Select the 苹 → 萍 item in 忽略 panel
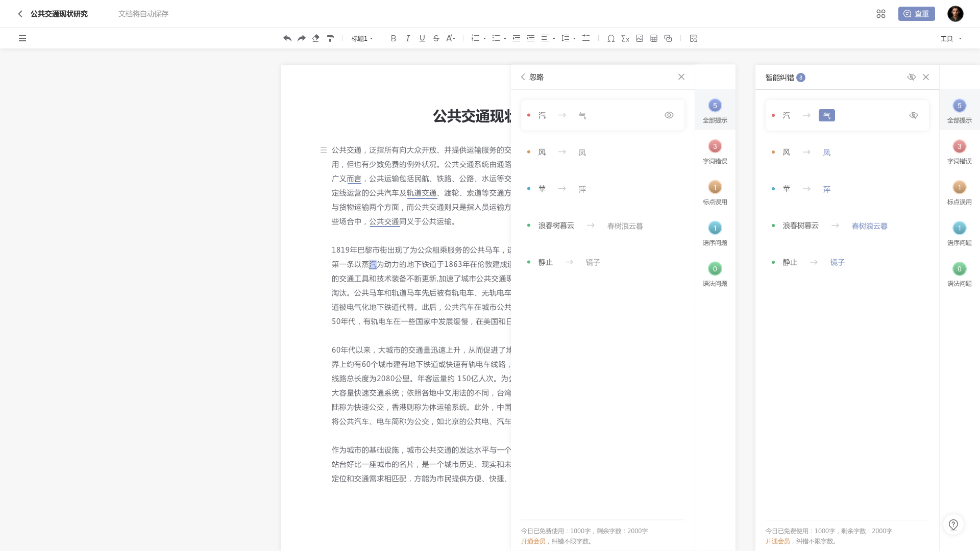The height and width of the screenshot is (551, 980). coord(602,189)
